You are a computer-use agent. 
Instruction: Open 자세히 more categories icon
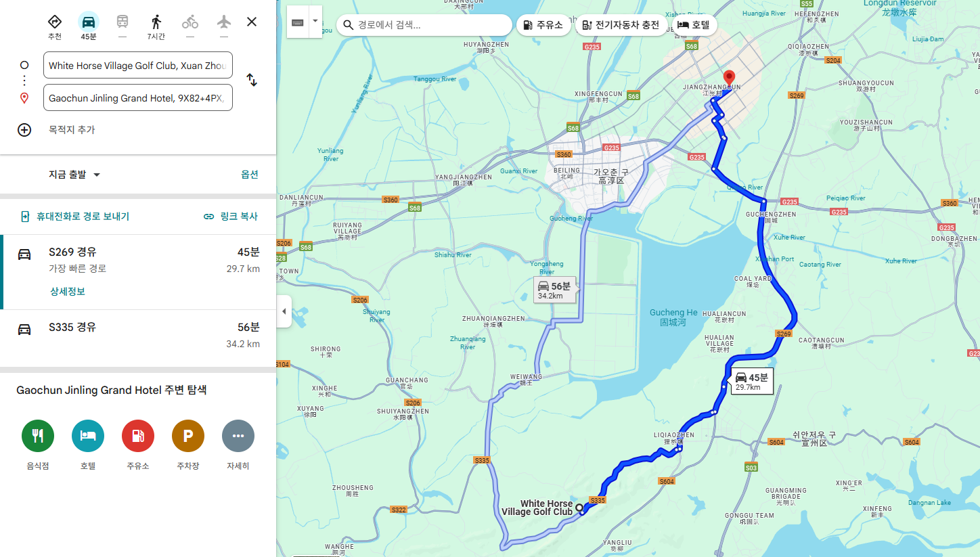238,437
